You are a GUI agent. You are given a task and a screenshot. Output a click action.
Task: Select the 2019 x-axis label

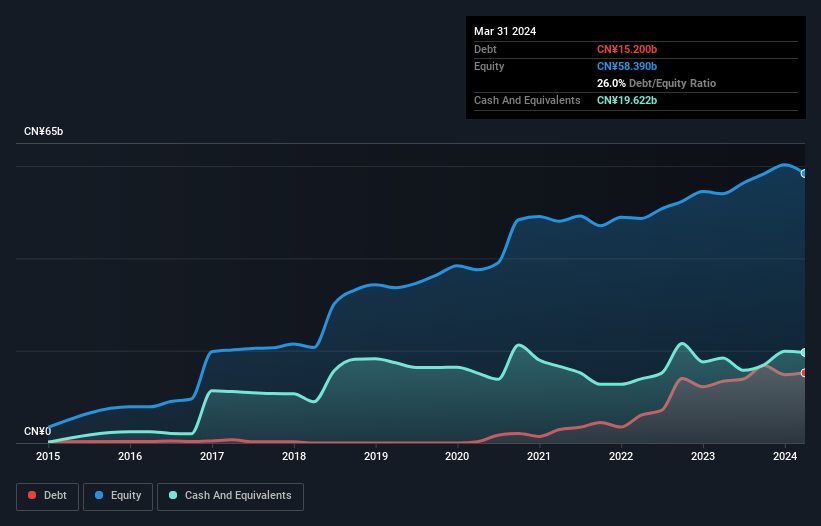coord(376,456)
